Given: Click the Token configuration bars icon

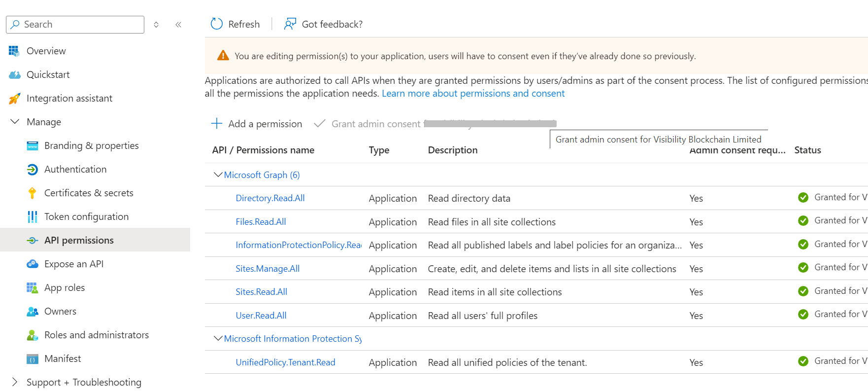Looking at the screenshot, I should click(32, 216).
